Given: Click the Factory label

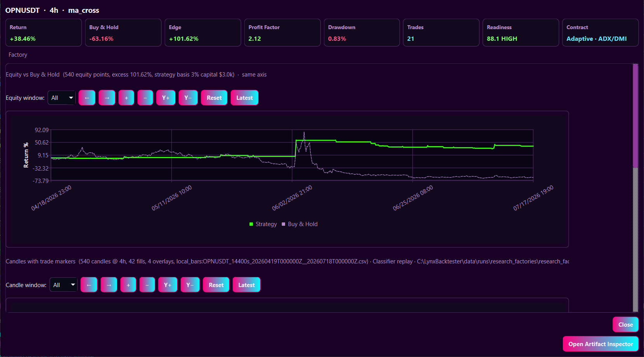Looking at the screenshot, I should coord(18,55).
